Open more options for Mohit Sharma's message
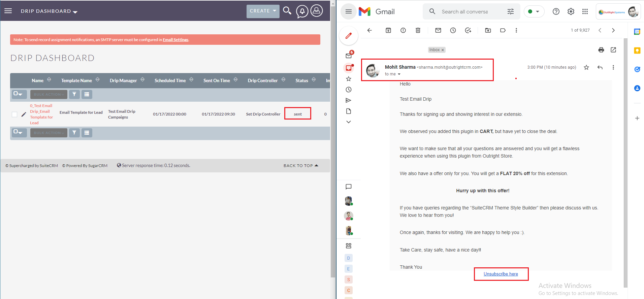The image size is (644, 299). pyautogui.click(x=613, y=67)
